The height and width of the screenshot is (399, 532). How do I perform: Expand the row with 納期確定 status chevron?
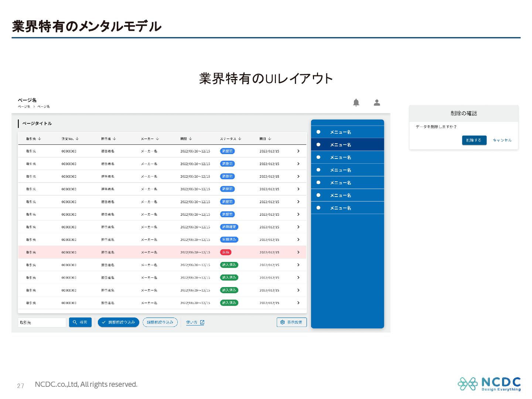(299, 227)
